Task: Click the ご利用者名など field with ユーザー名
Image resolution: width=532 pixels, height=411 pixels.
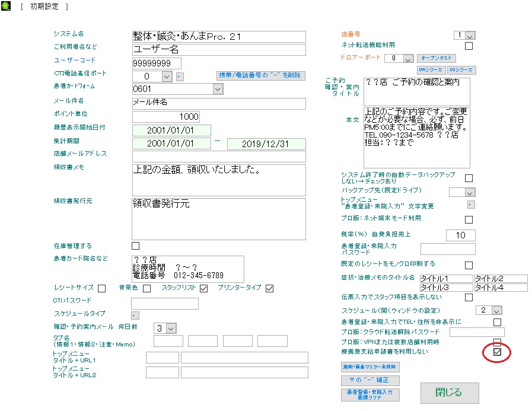Action: (x=219, y=50)
